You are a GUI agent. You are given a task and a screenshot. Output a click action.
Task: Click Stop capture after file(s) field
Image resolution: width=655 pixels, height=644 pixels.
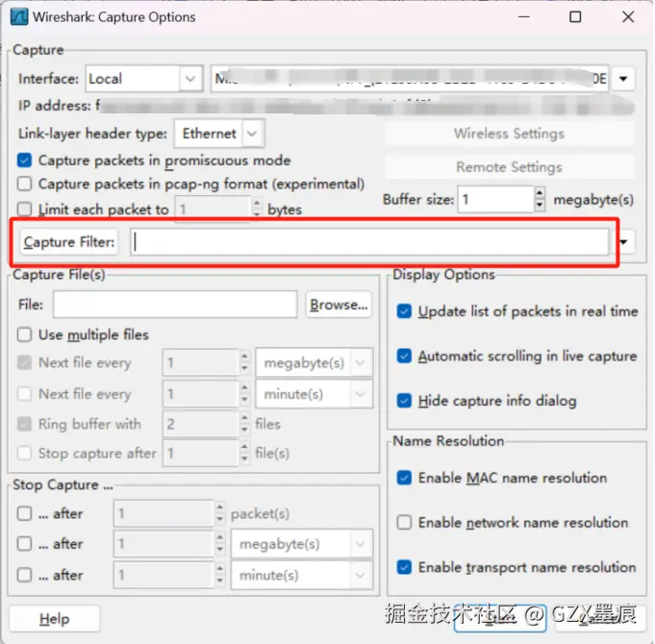pyautogui.click(x=201, y=454)
